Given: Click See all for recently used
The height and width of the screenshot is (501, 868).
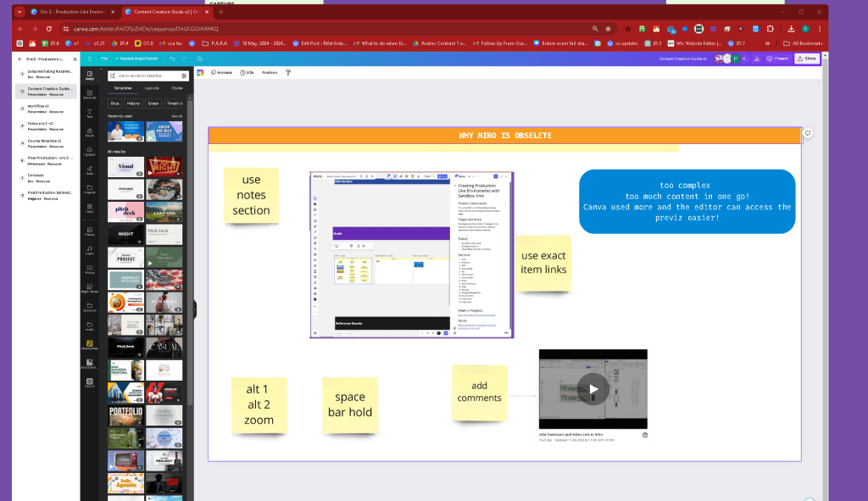Looking at the screenshot, I should [176, 116].
